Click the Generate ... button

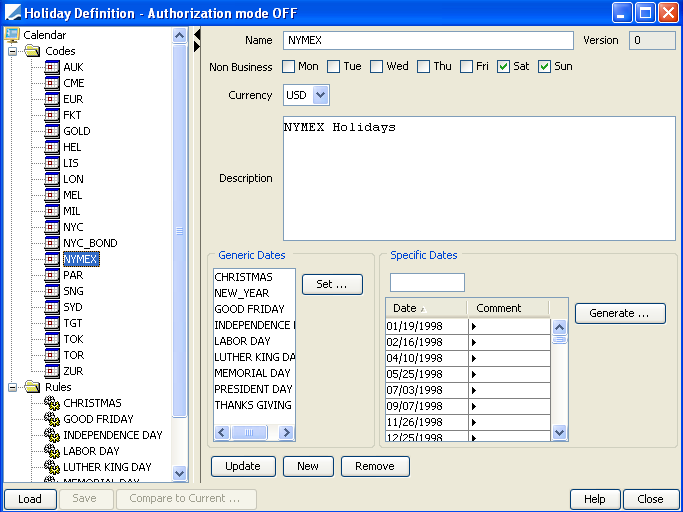[620, 313]
